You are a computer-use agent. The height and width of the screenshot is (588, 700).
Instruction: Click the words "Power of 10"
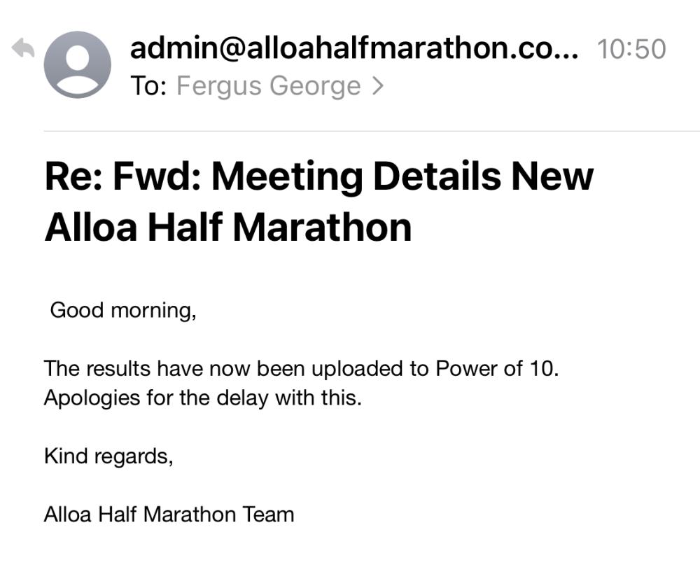pyautogui.click(x=495, y=369)
